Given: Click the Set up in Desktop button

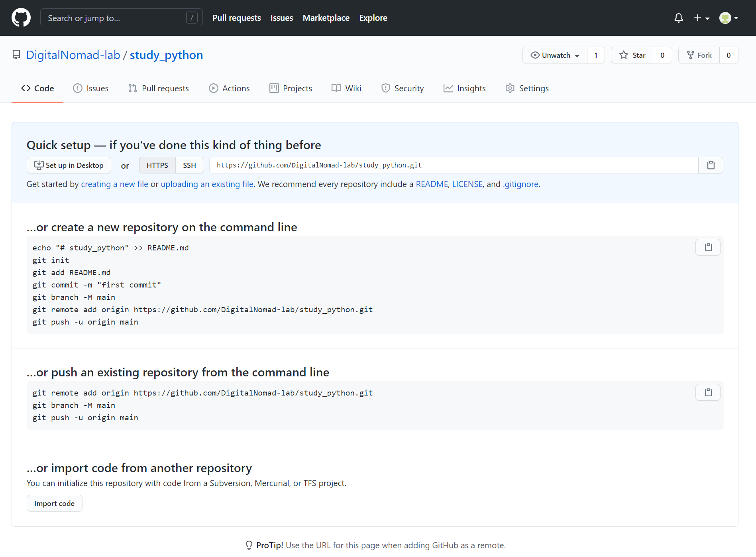Looking at the screenshot, I should (x=69, y=165).
